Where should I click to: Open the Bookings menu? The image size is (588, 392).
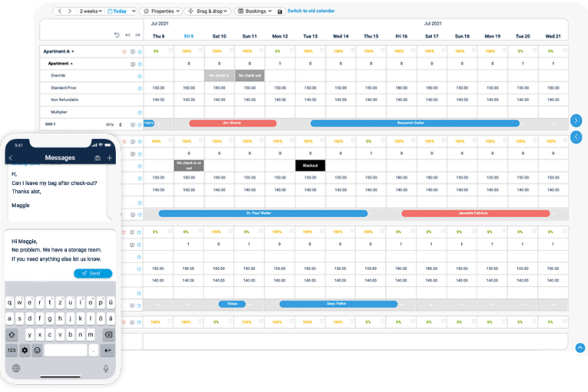(255, 11)
